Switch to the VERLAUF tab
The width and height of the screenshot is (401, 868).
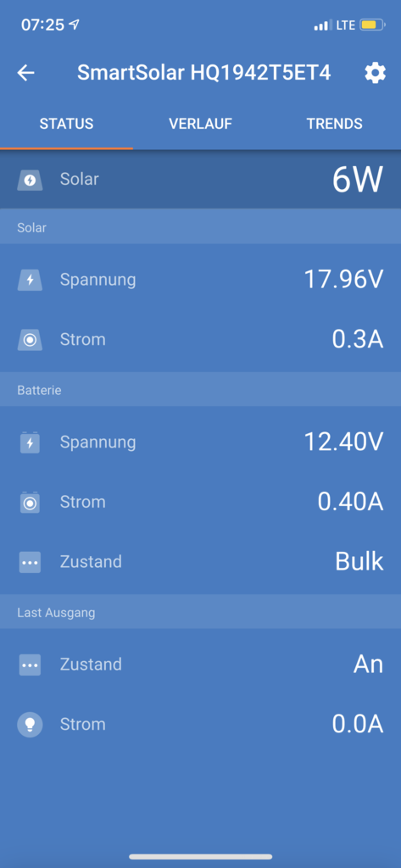click(200, 124)
